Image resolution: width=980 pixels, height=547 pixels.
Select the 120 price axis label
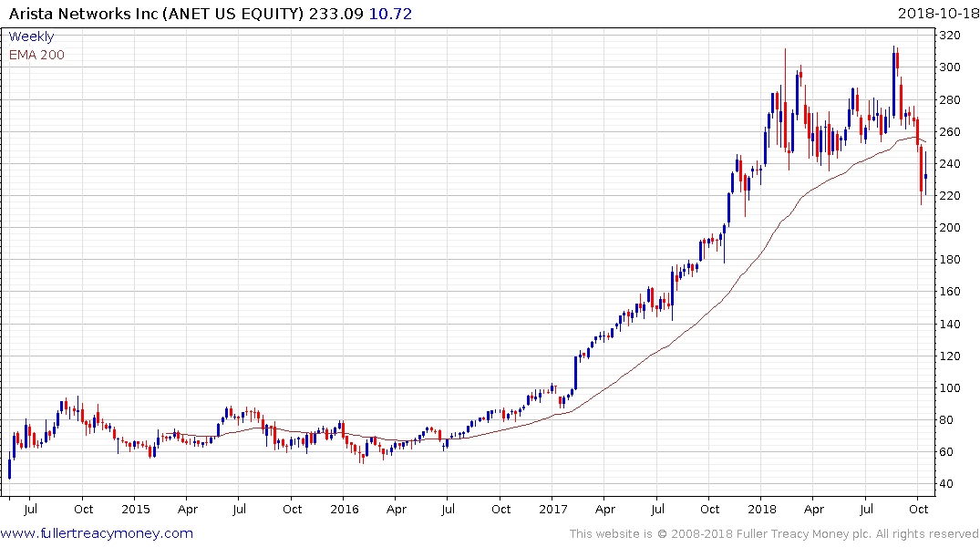pyautogui.click(x=950, y=356)
